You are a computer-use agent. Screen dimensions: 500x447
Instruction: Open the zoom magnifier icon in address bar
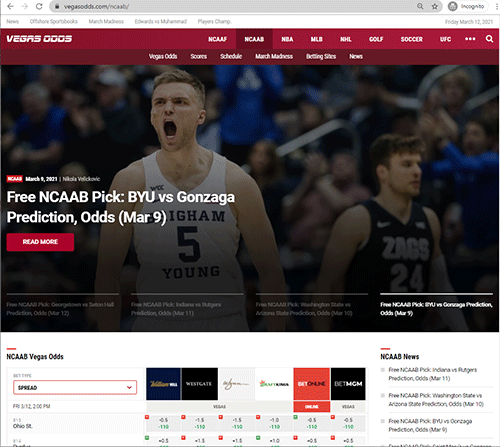pos(420,6)
